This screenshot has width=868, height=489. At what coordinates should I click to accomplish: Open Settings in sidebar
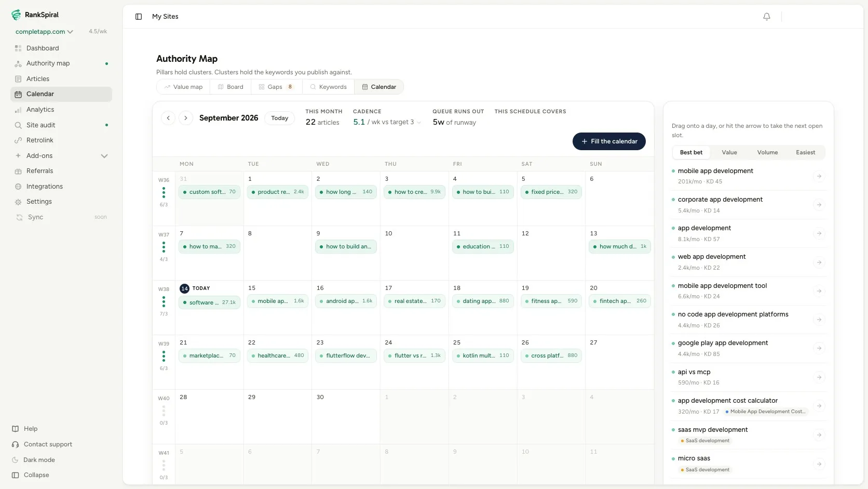(61, 202)
